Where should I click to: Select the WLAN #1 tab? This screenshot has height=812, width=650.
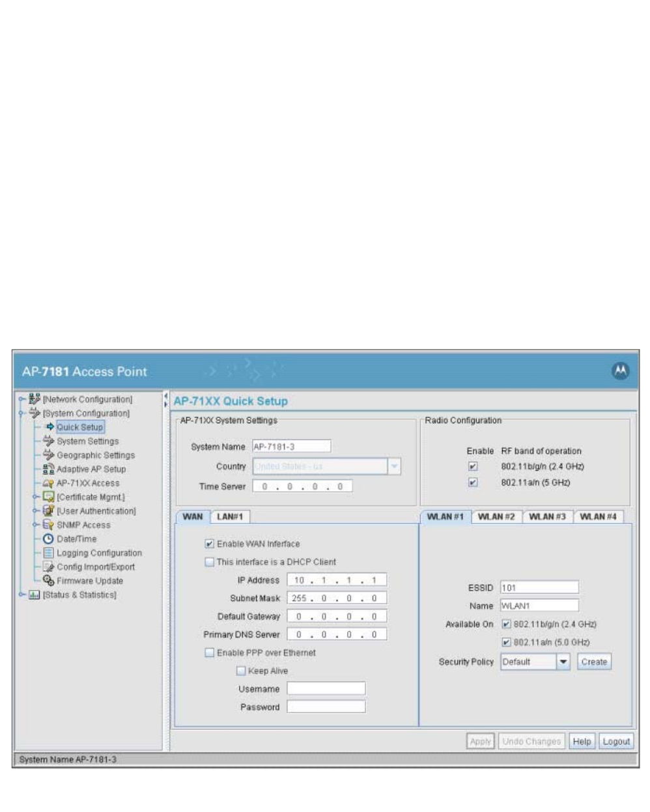tap(445, 516)
